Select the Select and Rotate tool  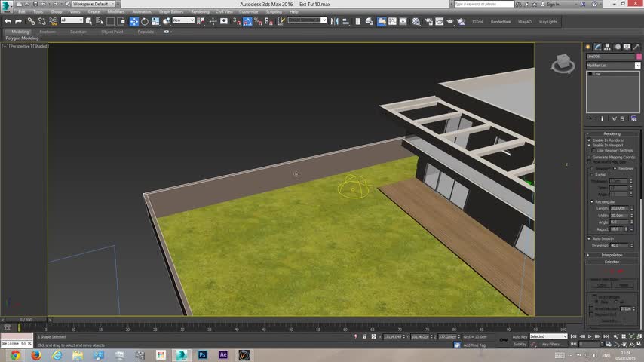click(x=145, y=21)
